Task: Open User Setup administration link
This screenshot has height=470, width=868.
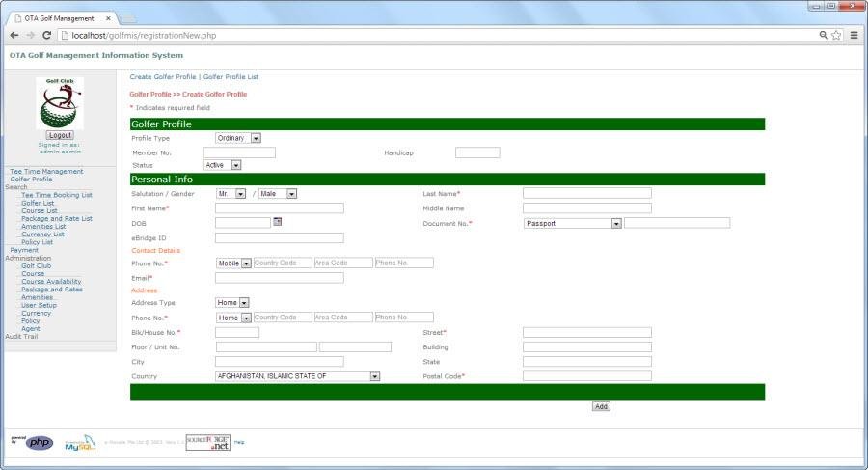Action: (39, 305)
